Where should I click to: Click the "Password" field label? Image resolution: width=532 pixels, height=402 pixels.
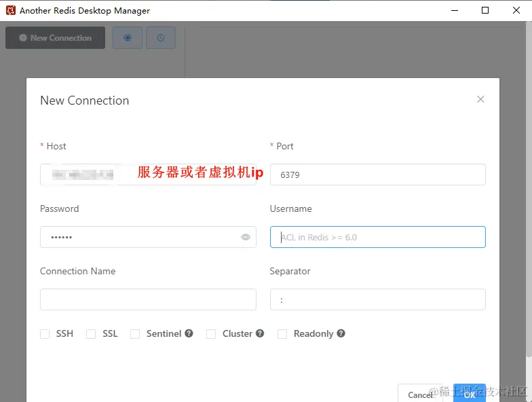point(60,209)
